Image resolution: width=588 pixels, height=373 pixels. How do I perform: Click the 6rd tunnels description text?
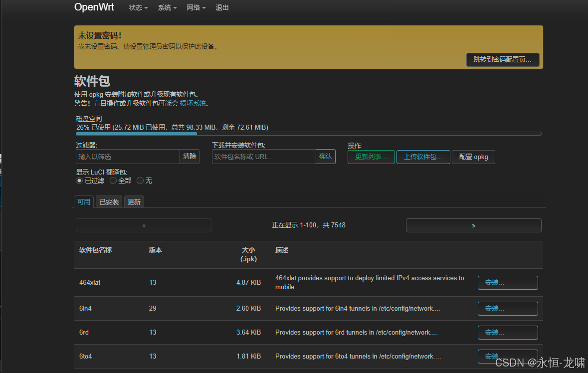point(356,333)
